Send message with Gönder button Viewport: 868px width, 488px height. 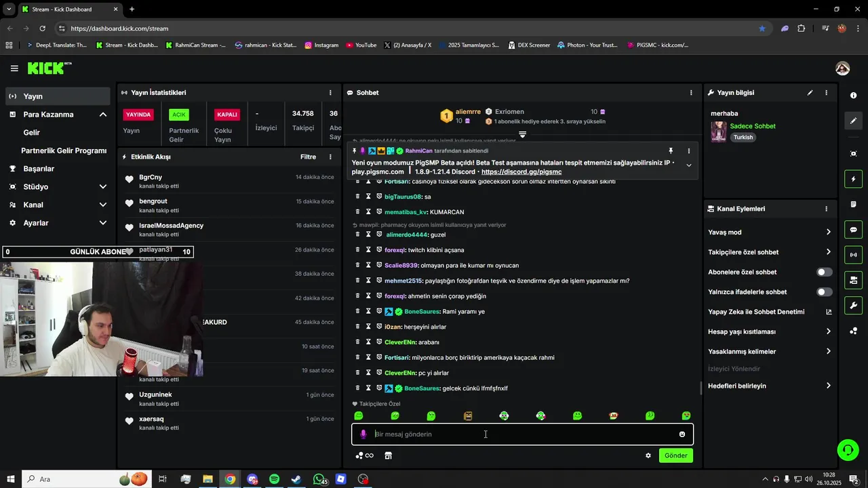675,455
